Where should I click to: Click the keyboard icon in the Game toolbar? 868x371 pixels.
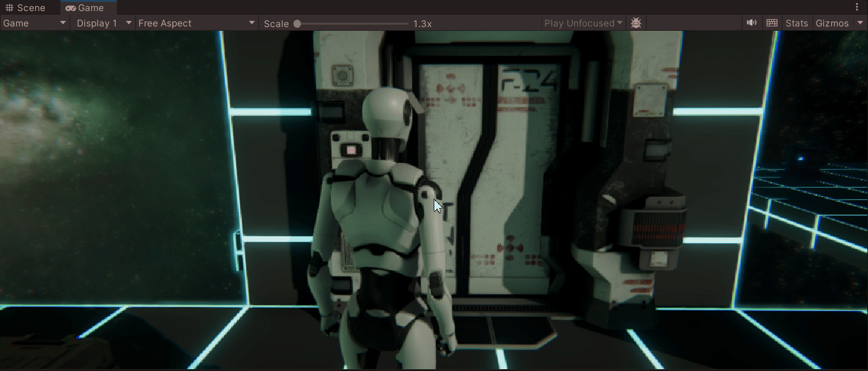point(771,23)
